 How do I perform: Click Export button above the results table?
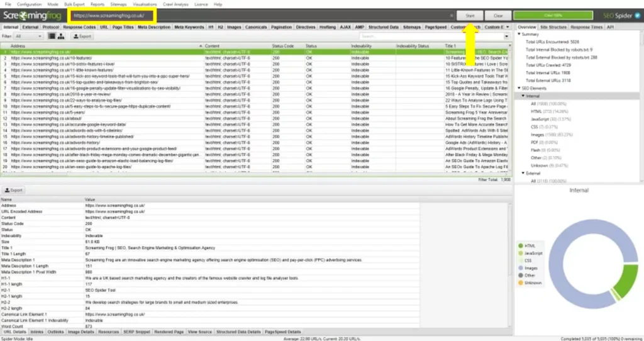point(83,36)
